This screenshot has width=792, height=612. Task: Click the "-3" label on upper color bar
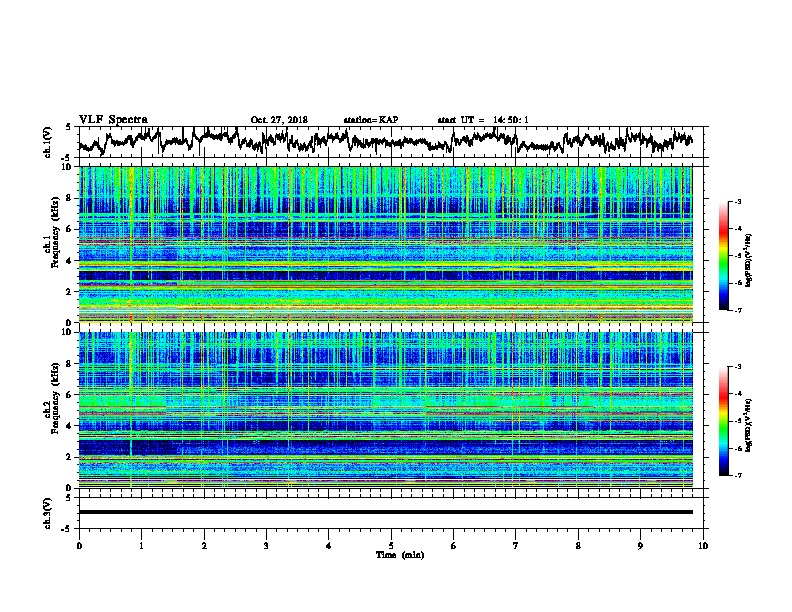(738, 202)
